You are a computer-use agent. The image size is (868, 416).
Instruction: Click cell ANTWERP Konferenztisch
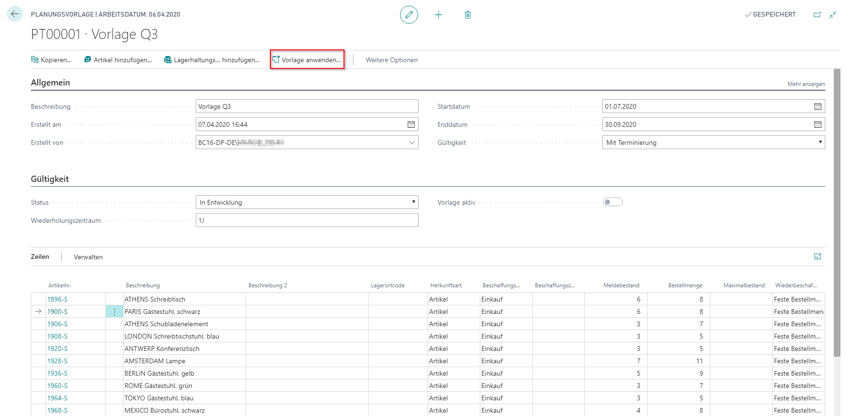tap(184, 349)
